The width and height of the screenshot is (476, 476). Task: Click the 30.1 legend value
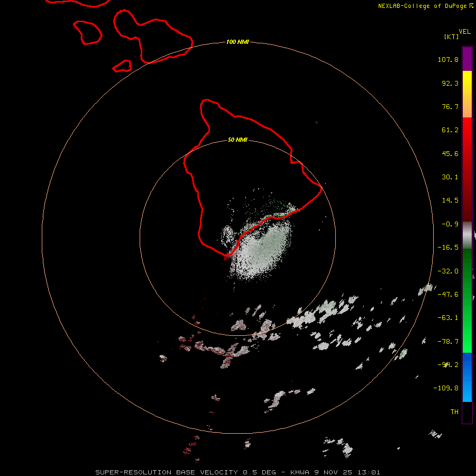[450, 177]
